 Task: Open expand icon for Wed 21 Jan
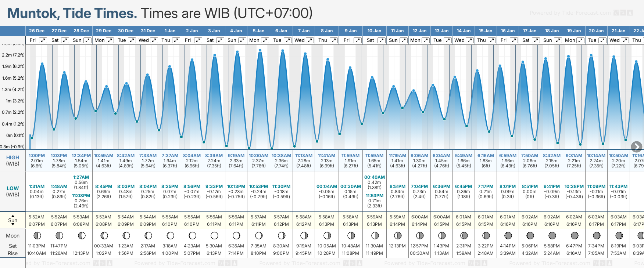pos(625,40)
